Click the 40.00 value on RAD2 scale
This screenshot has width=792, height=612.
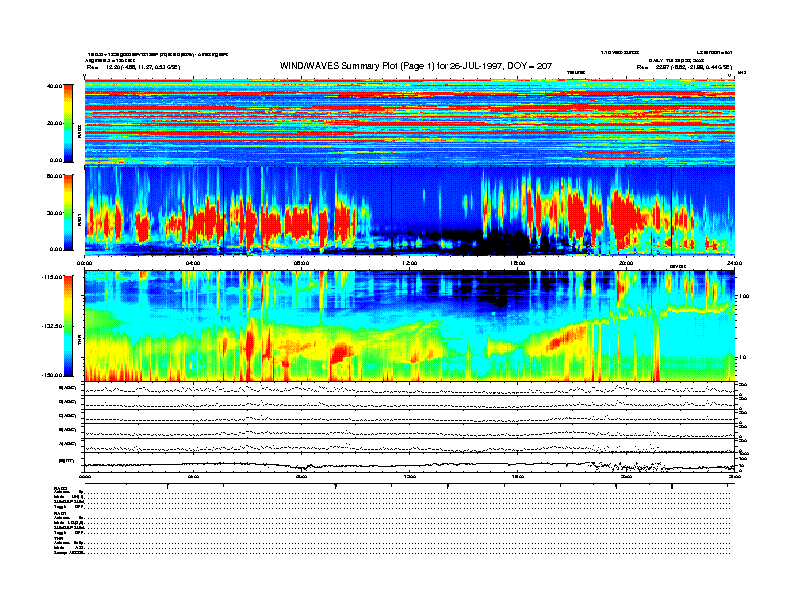click(50, 86)
